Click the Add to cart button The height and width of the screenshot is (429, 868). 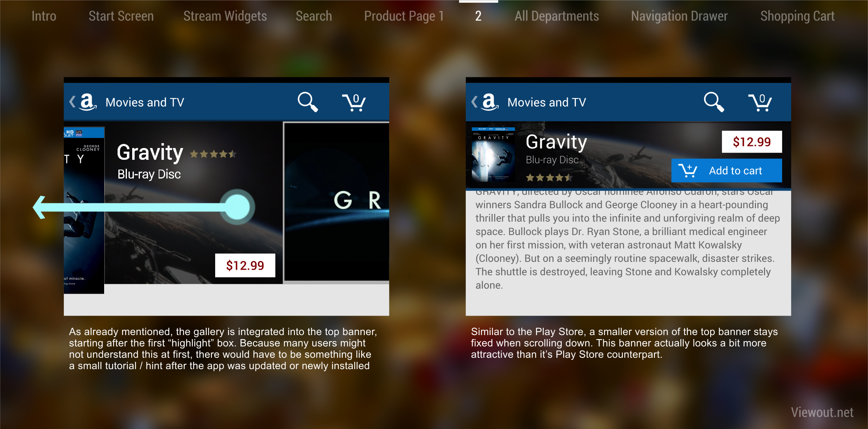click(726, 170)
